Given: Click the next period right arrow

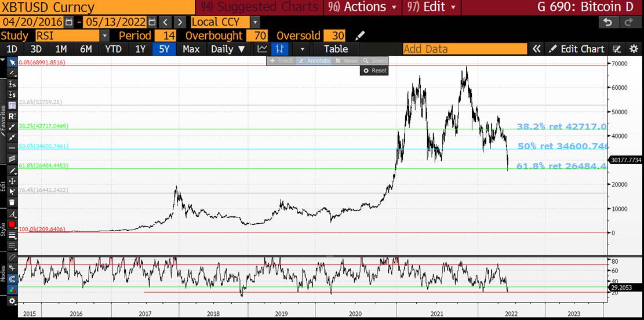Looking at the screenshot, I should [180, 22].
